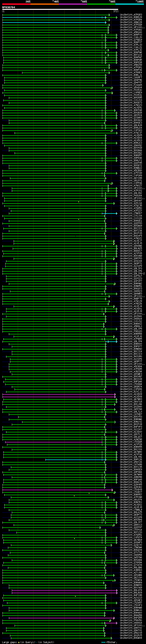Select the UniRef100_P24465 label
Screen dimensions: 146x644
[x=131, y=85]
